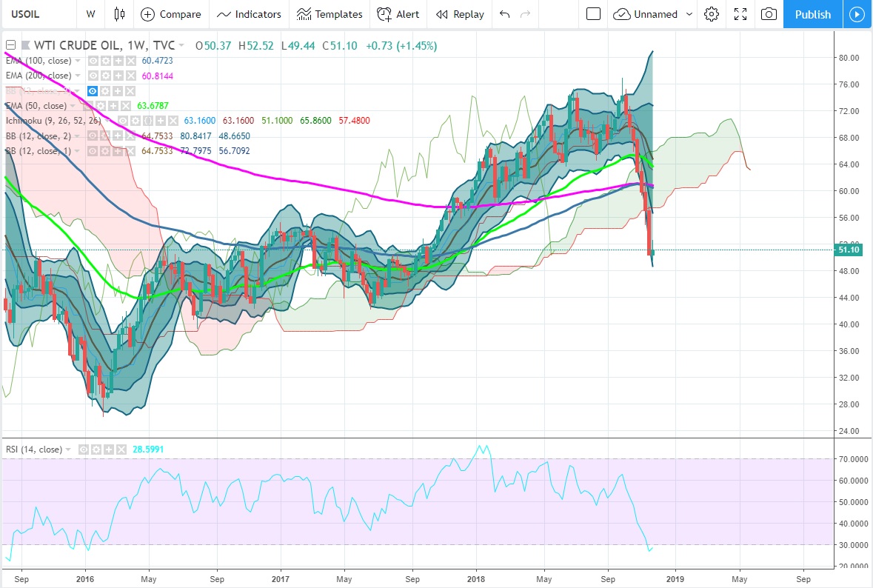Click the Compare symbol button
The image size is (873, 588).
coord(171,14)
